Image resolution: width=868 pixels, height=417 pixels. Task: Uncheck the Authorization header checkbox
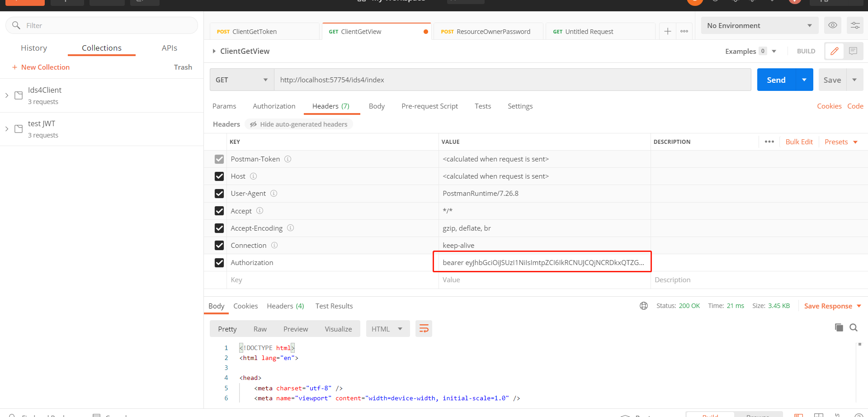click(219, 262)
